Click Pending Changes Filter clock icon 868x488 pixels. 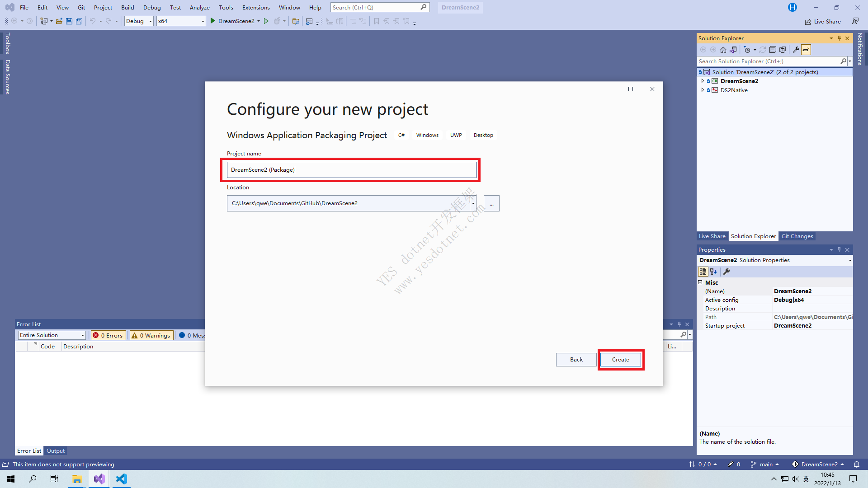747,50
